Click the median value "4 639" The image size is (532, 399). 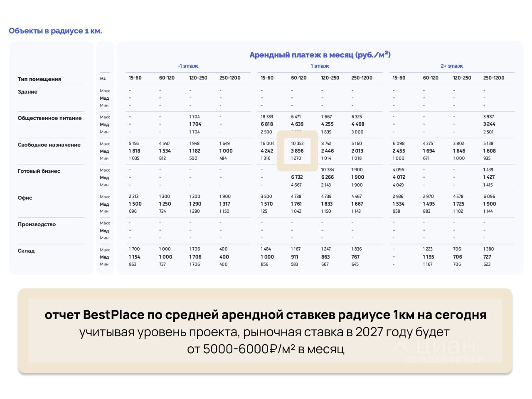(x=297, y=124)
